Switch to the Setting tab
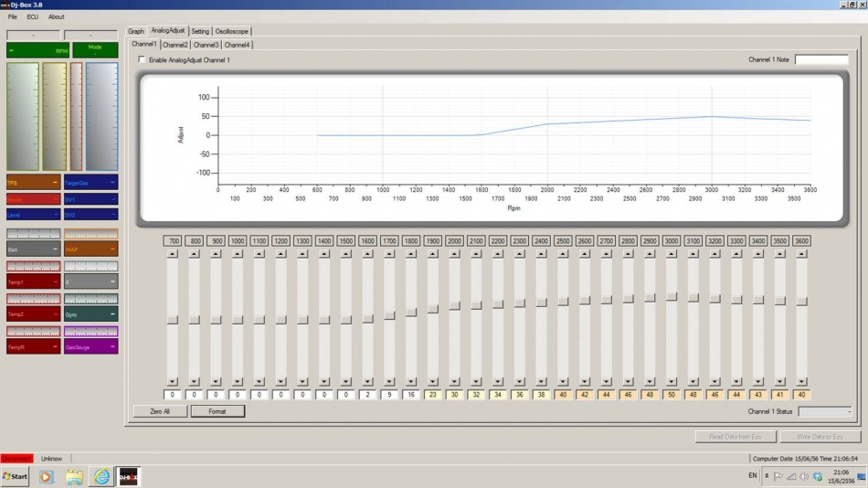Image resolution: width=868 pixels, height=488 pixels. (x=200, y=32)
